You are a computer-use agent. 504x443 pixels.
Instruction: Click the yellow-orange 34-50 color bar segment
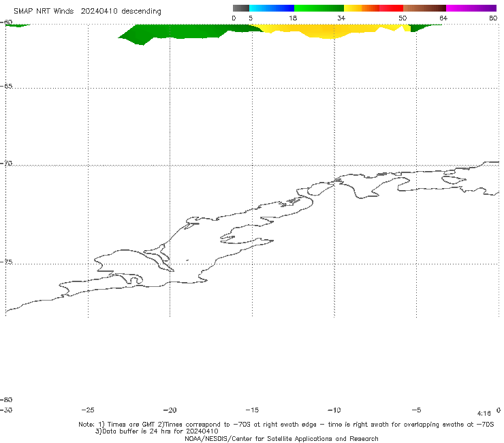373,8
